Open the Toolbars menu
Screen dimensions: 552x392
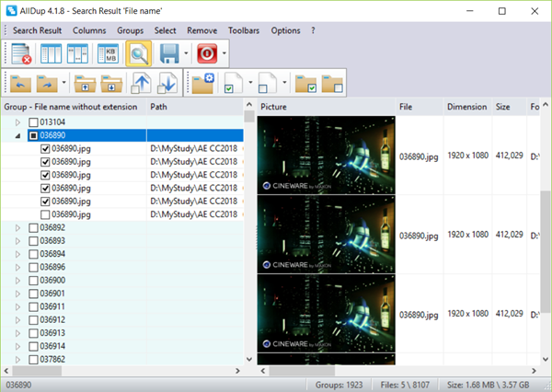tap(244, 30)
